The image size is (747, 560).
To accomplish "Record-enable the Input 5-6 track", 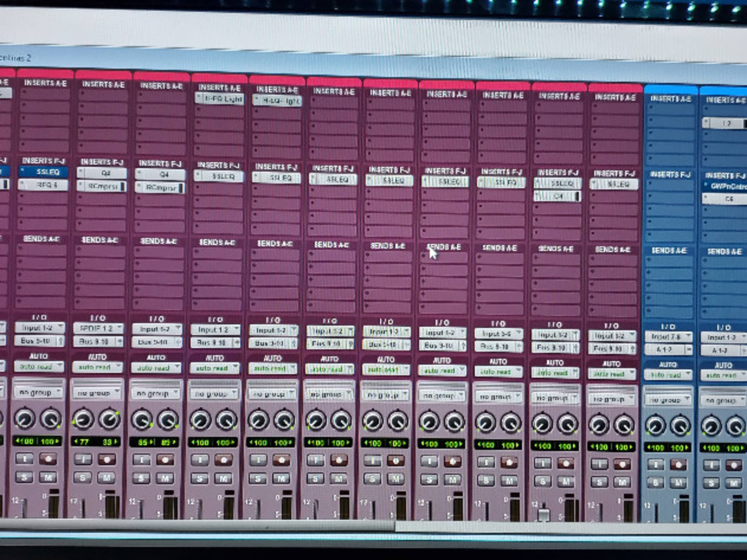I will point(509,463).
